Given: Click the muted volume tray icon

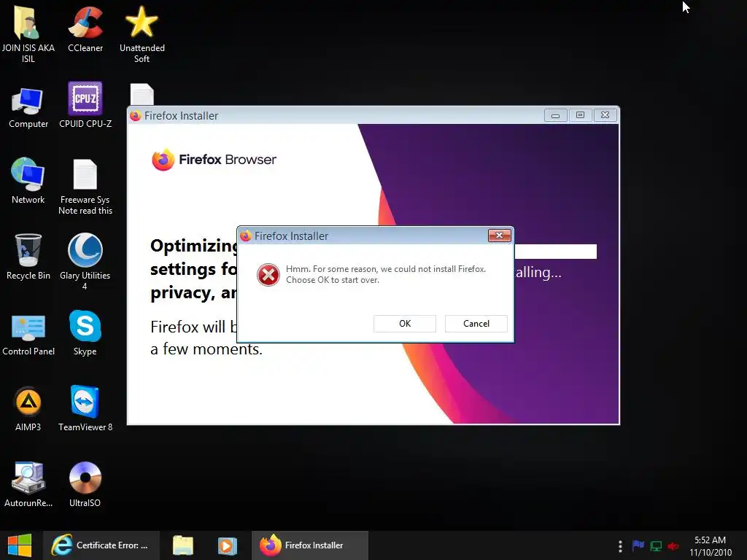Looking at the screenshot, I should click(x=673, y=546).
